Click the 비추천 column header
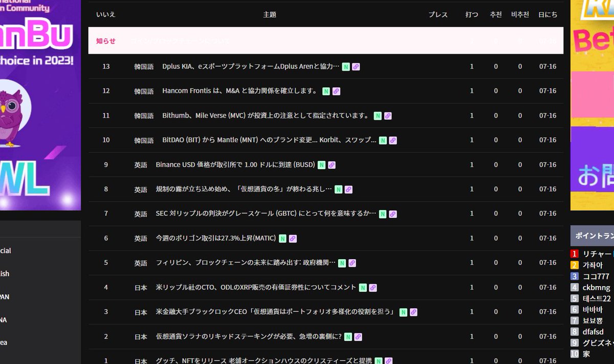The width and height of the screenshot is (614, 364). click(x=520, y=15)
